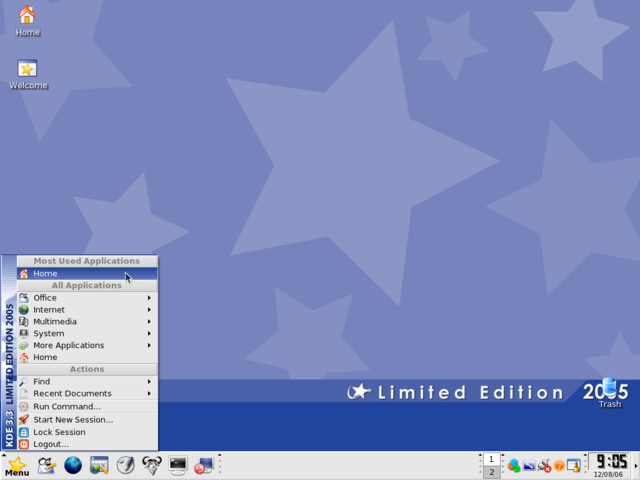Click the Find submenu arrow
The width and height of the screenshot is (640, 480).
tap(149, 381)
